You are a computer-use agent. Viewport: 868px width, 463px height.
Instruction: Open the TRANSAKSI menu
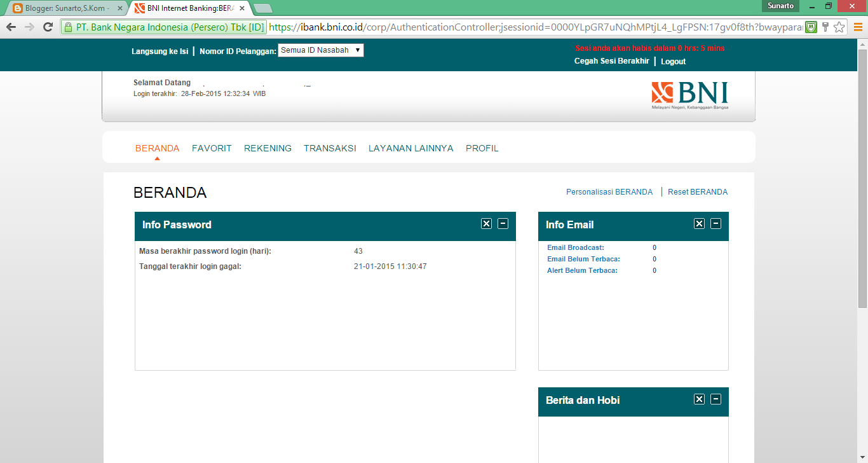[330, 148]
